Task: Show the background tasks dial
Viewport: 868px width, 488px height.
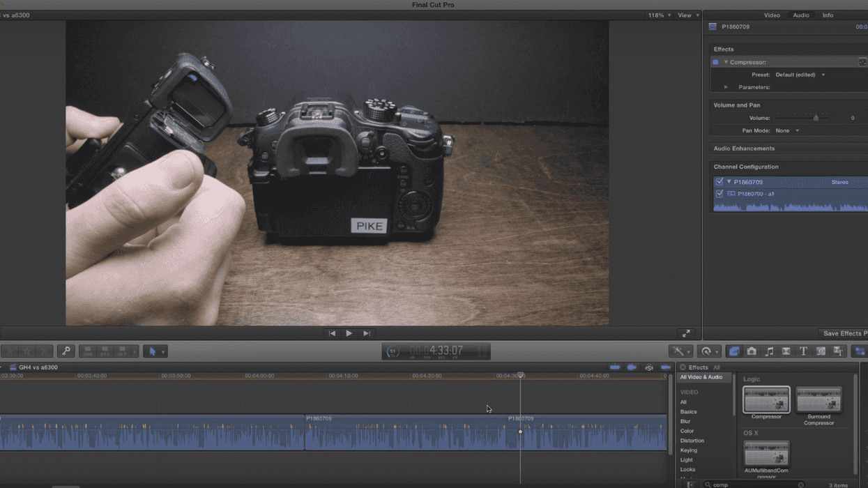Action: point(393,351)
